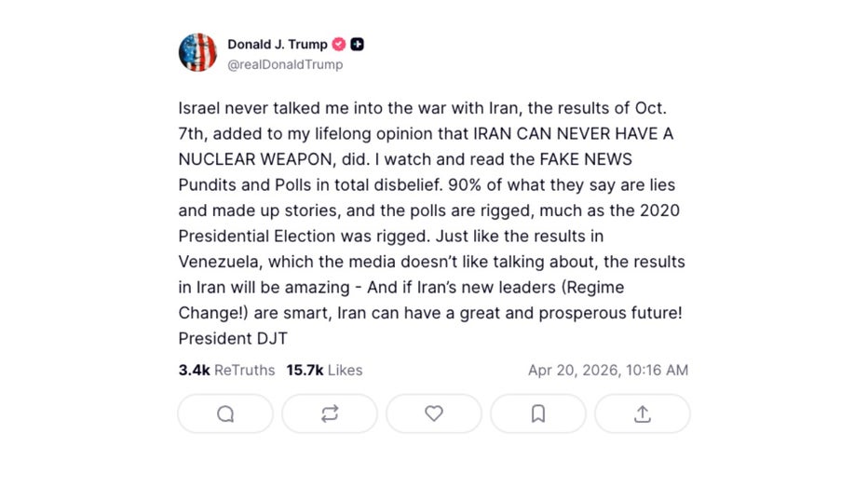The width and height of the screenshot is (868, 488).
Task: Click the red verified checkmark badge
Action: 340,44
